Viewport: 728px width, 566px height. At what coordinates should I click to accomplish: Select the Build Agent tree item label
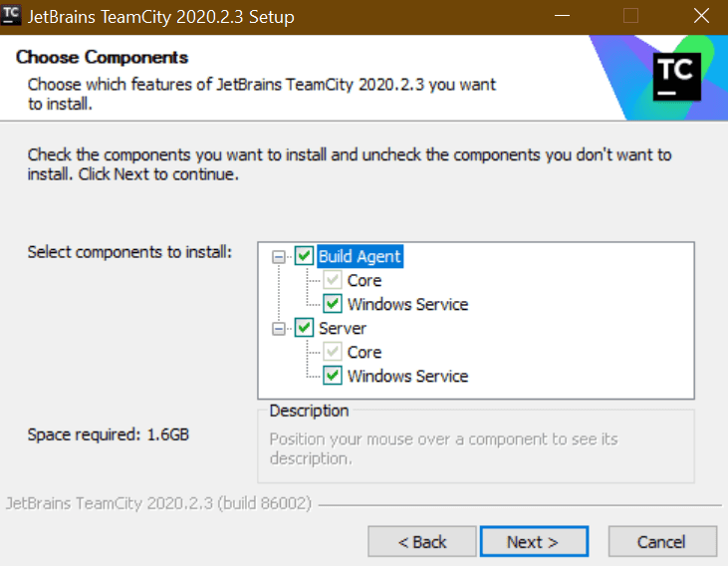360,257
